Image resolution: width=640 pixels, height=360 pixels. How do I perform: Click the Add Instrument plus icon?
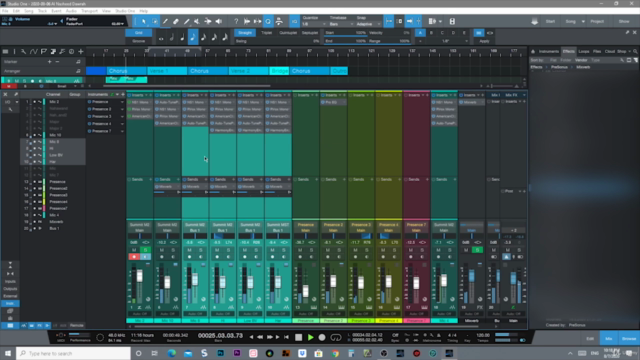click(123, 94)
